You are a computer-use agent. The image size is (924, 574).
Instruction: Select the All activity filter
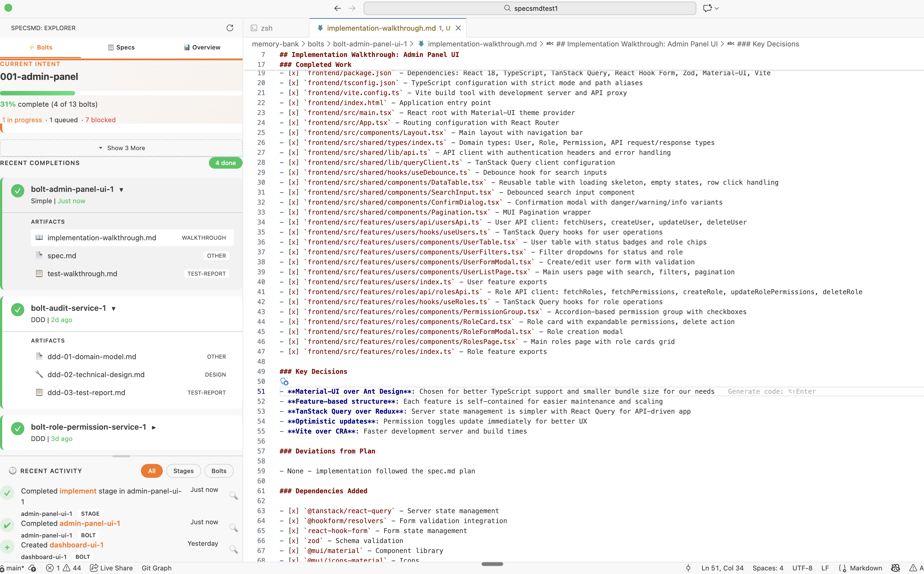tap(152, 471)
